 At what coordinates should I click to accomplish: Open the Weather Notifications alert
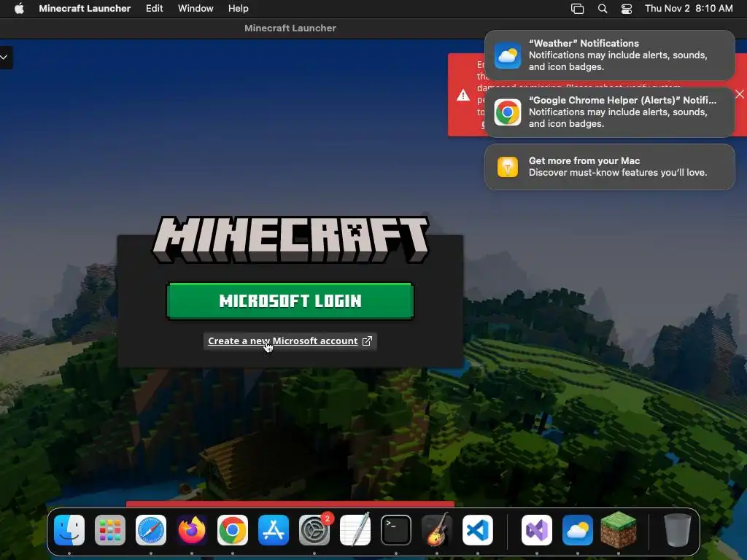pos(609,55)
